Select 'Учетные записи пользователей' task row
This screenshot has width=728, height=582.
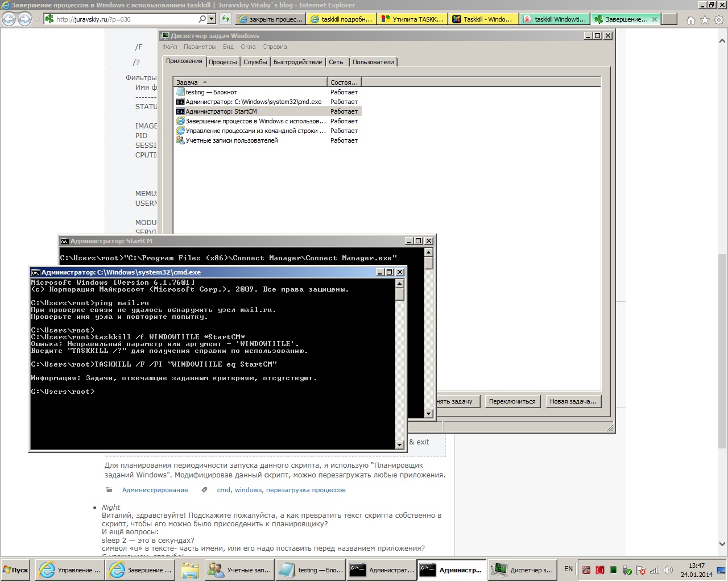267,140
